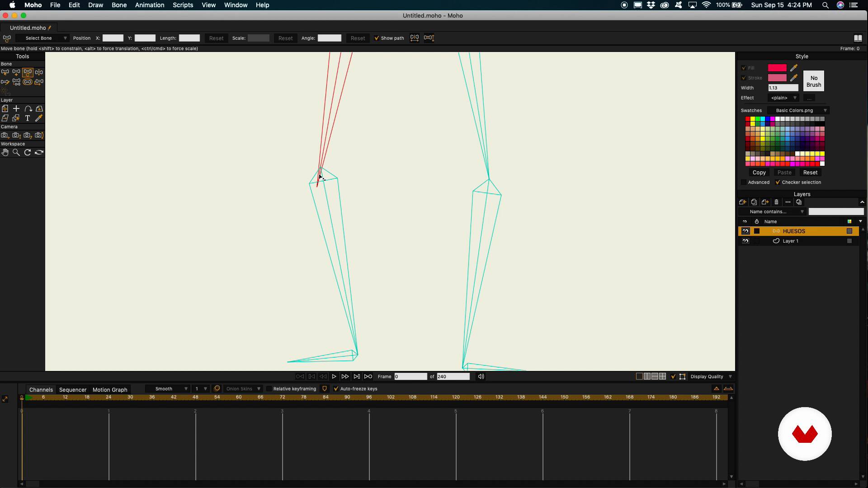
Task: Hide Layer 1 visibility
Action: [745, 241]
